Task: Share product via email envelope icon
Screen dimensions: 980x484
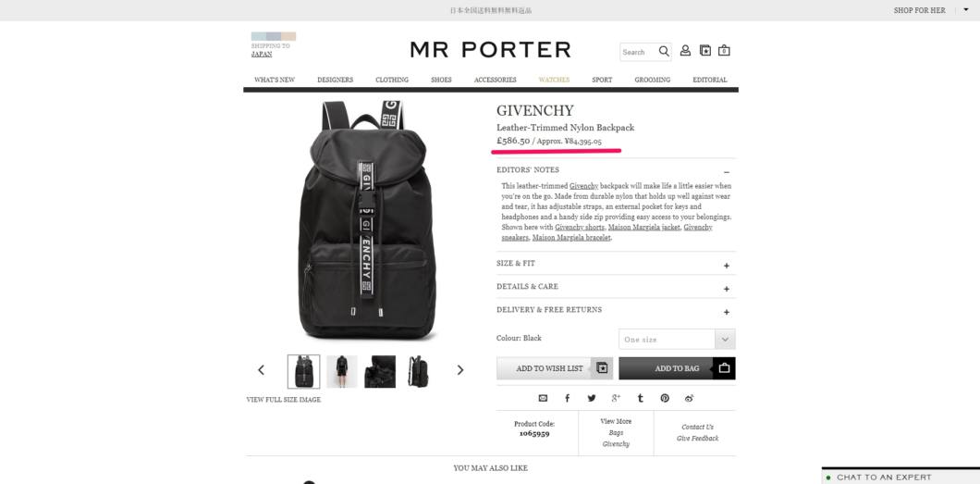Action: (543, 398)
